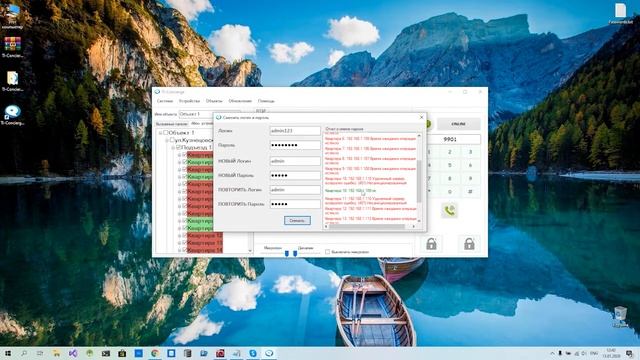The image size is (640, 360).
Task: Expand the Квартира 12 tree node
Action: 179,236
